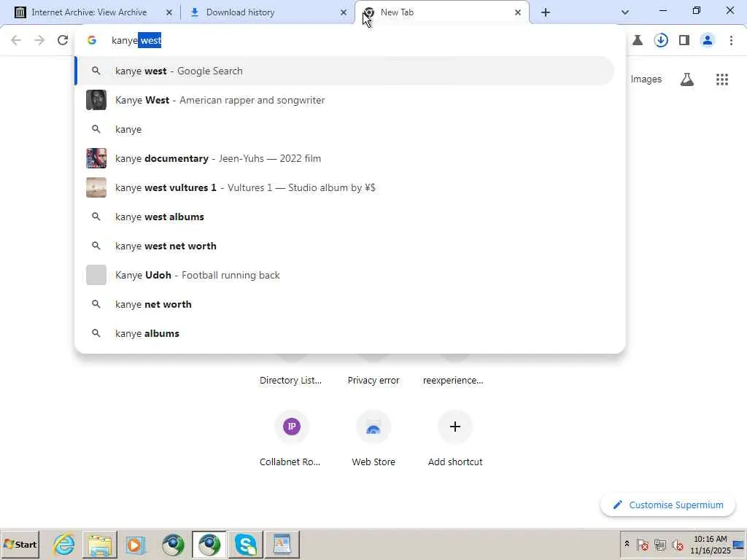Open the Start menu
Viewport: 747px width, 560px height.
(x=20, y=544)
